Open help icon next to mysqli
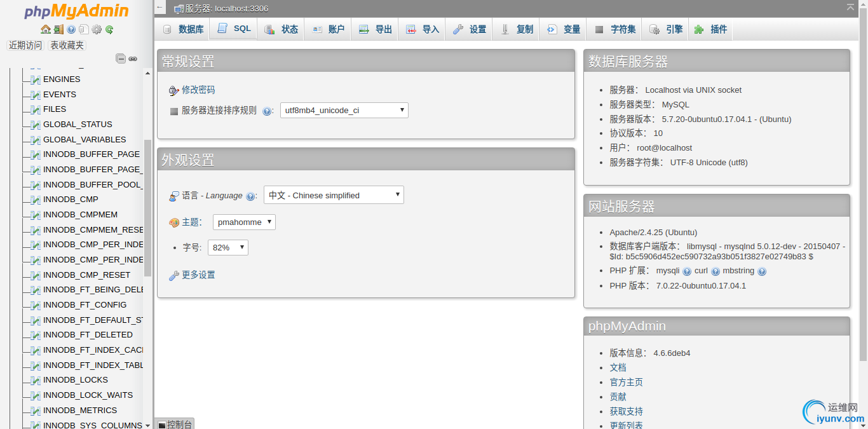The height and width of the screenshot is (429, 868). (x=687, y=271)
